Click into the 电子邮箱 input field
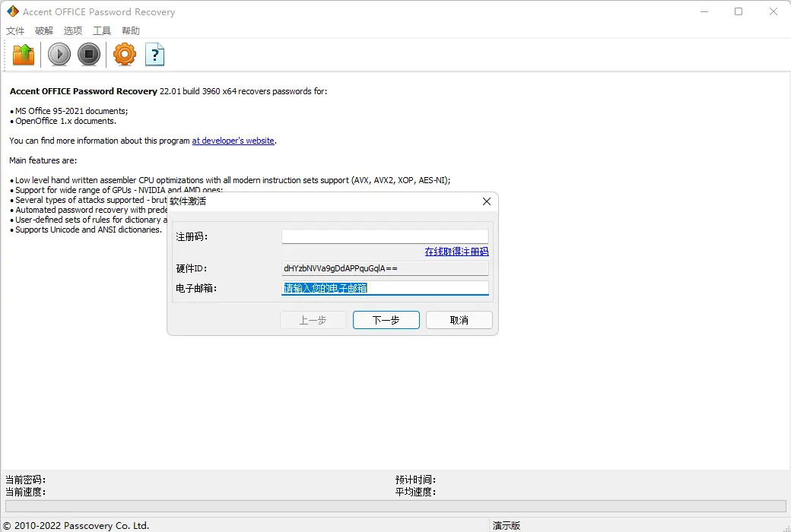791x532 pixels. 385,288
